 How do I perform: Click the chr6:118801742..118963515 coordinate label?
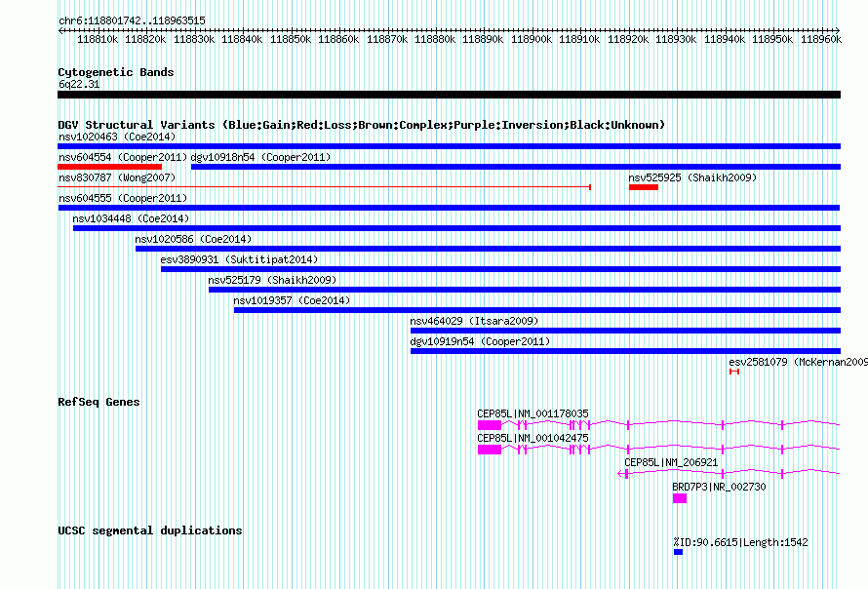click(132, 20)
